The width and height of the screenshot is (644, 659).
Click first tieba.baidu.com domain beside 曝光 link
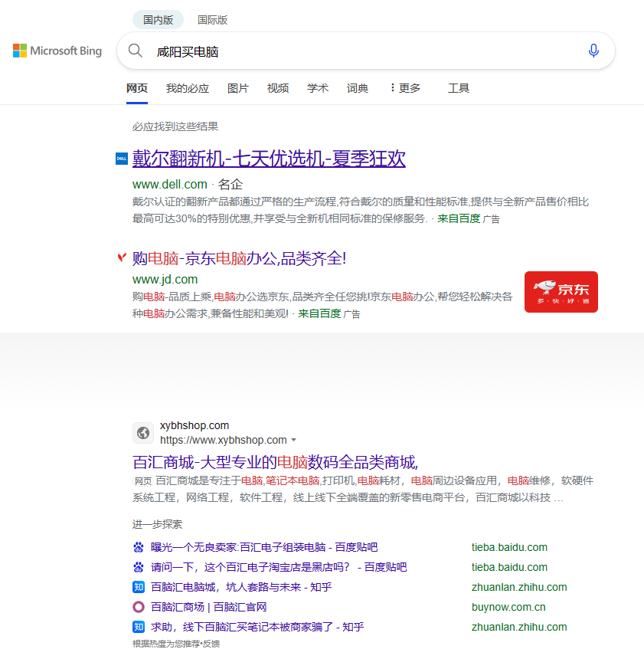(x=509, y=547)
